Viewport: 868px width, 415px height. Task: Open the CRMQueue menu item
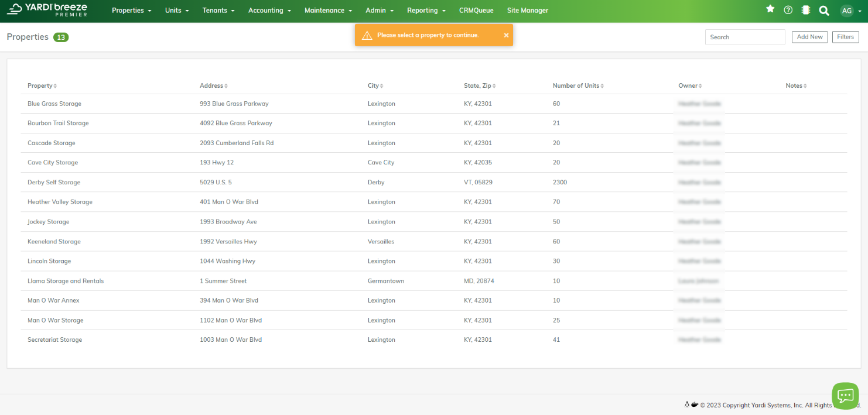476,11
